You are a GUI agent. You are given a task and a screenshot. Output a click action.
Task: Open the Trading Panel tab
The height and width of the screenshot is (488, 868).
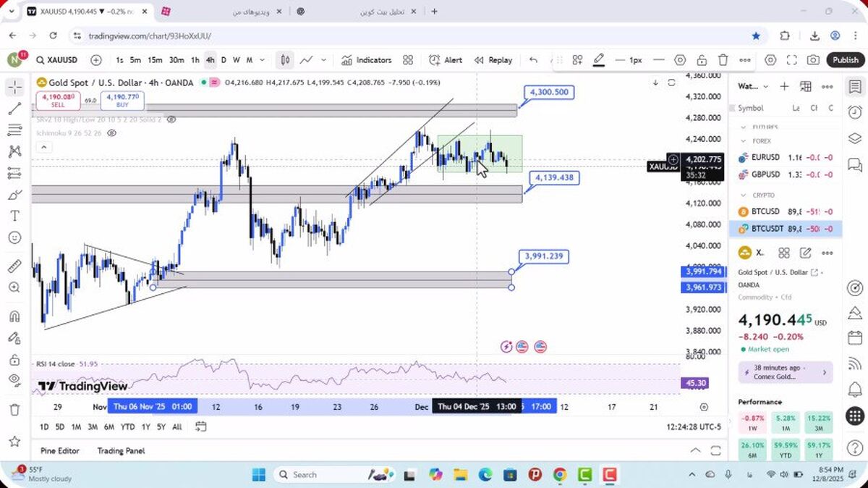[x=121, y=450]
